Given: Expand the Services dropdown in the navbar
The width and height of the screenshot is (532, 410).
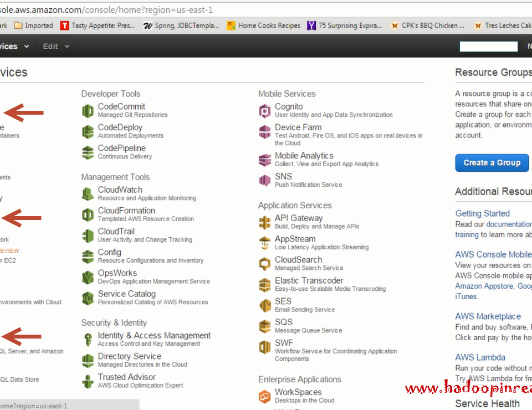Looking at the screenshot, I should pyautogui.click(x=11, y=46).
